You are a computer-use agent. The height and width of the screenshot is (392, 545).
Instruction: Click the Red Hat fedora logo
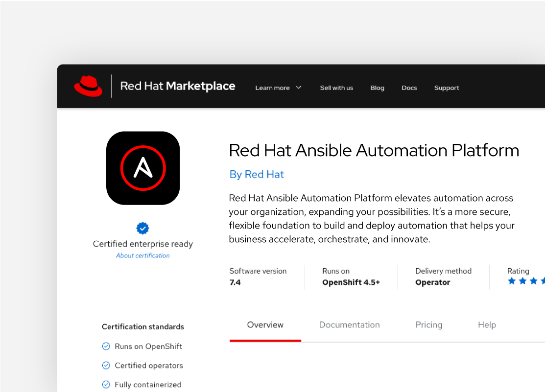(88, 86)
